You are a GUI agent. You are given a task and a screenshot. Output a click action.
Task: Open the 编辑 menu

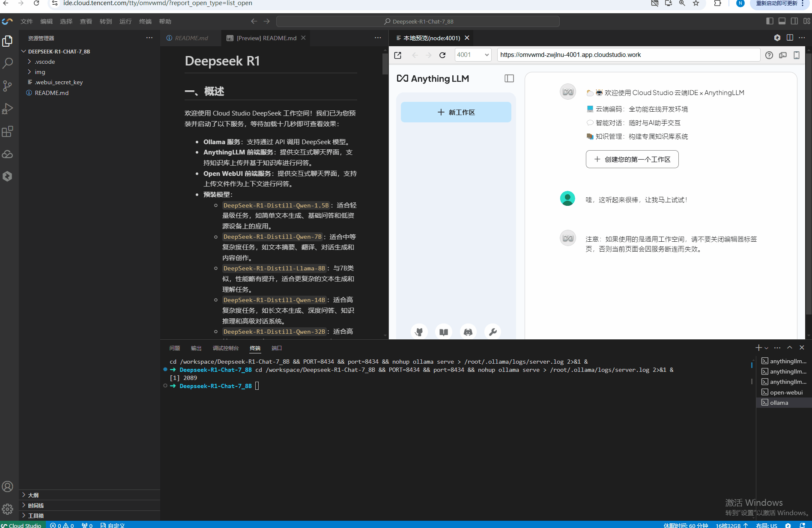pyautogui.click(x=46, y=21)
